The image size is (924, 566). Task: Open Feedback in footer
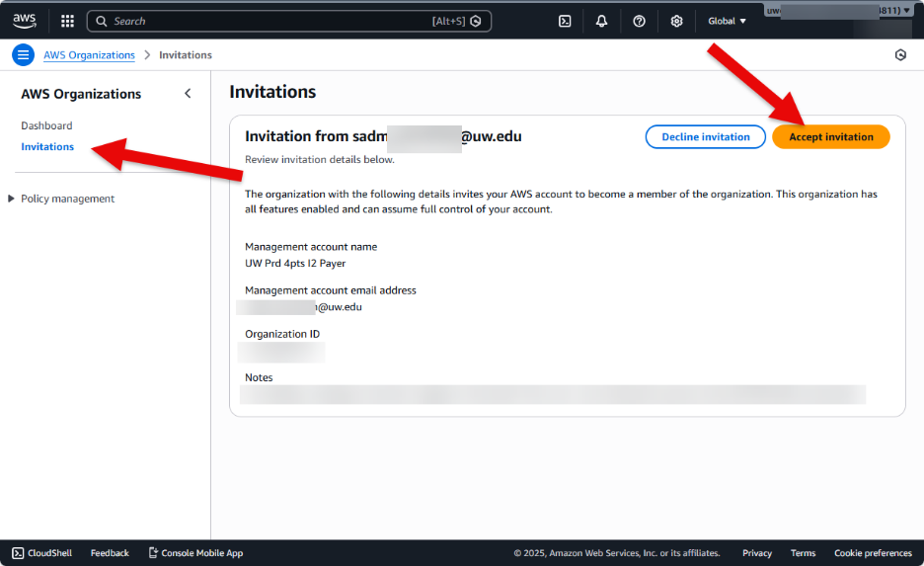[x=110, y=553]
